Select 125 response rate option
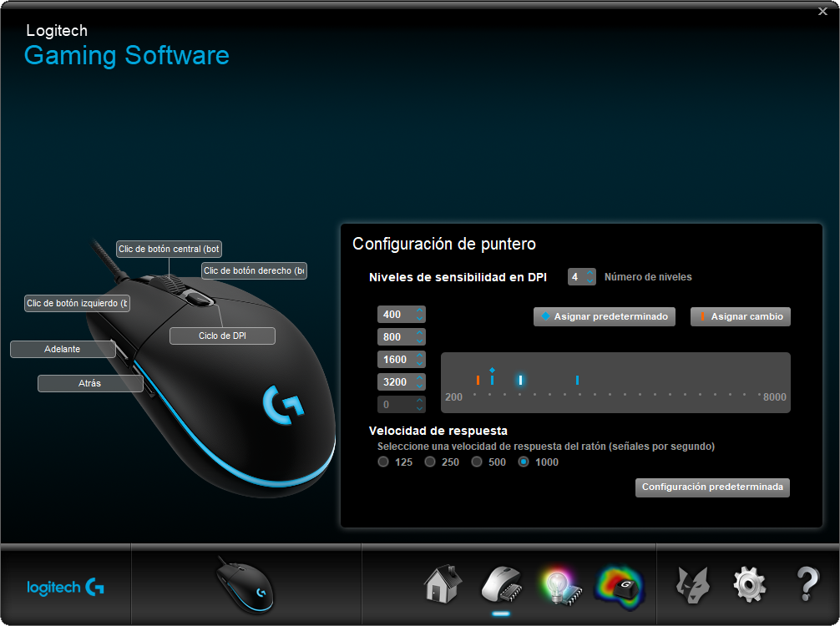The image size is (840, 626). (x=383, y=462)
